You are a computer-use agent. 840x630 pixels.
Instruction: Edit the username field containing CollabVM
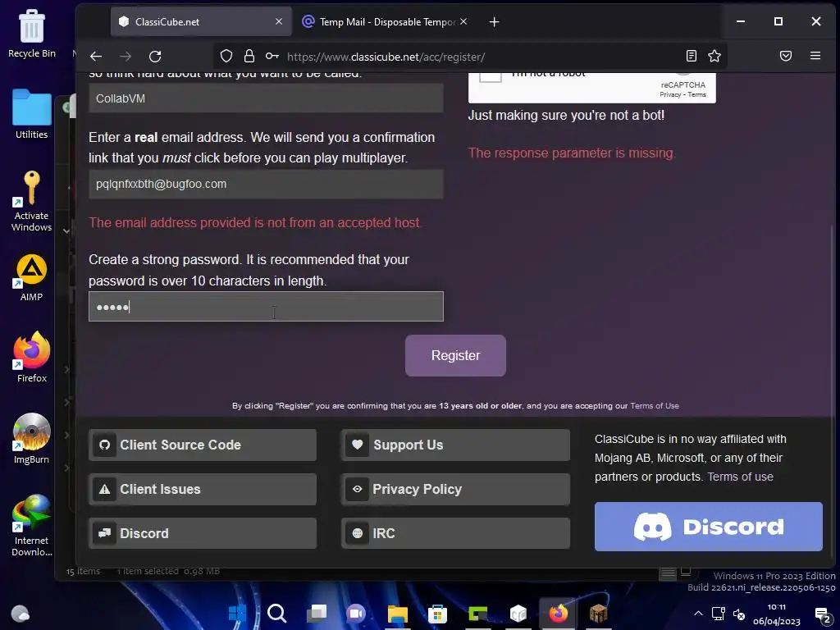(x=266, y=98)
